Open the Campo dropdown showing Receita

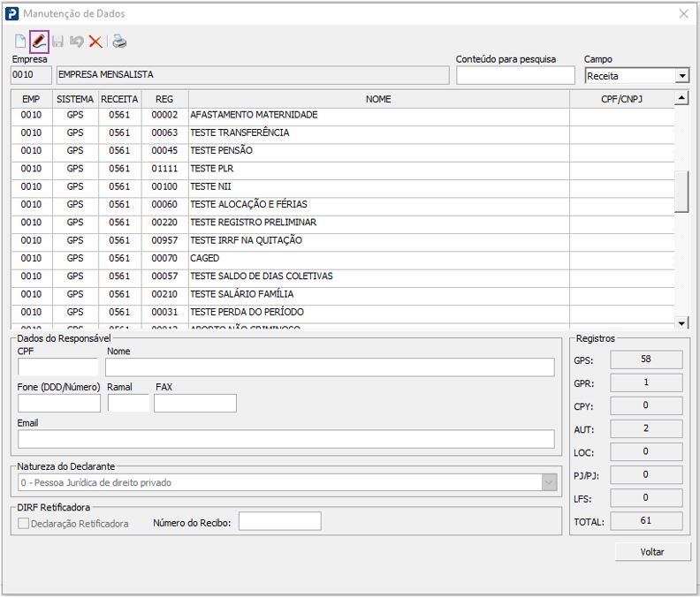point(681,76)
